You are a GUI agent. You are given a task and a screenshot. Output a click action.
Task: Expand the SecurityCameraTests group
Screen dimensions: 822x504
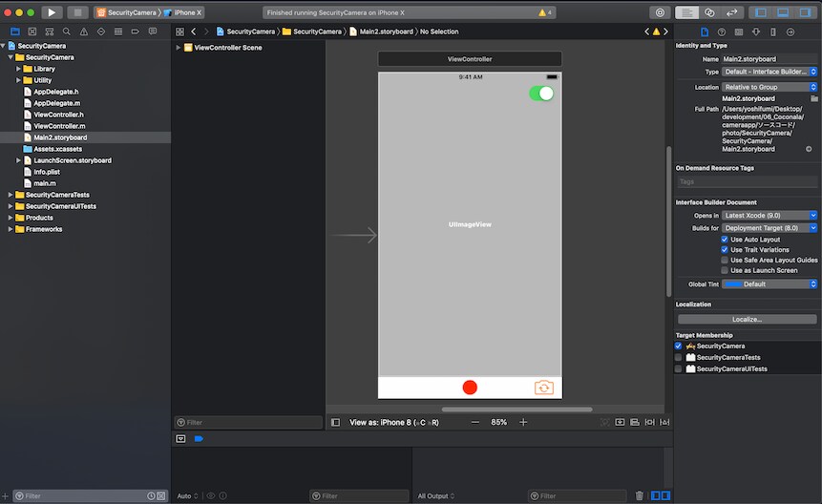pos(11,195)
